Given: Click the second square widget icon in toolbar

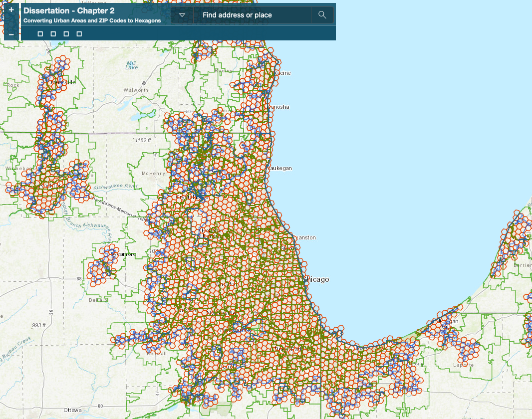Looking at the screenshot, I should tap(53, 34).
